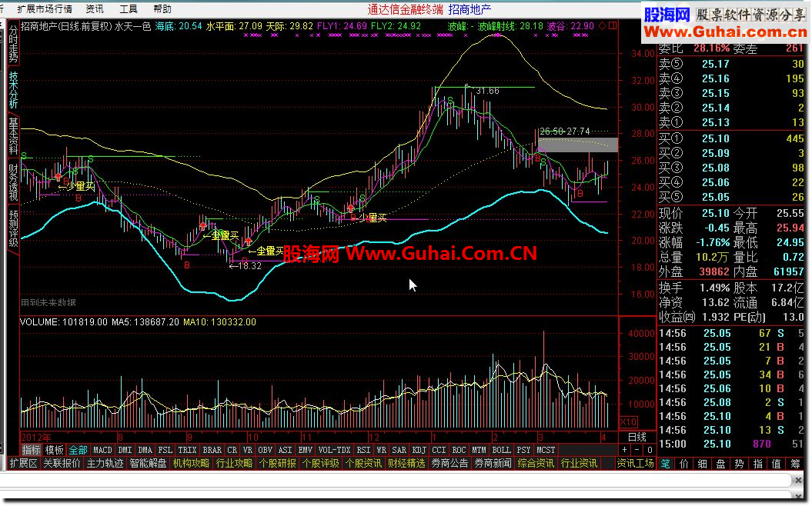
Task: Choose the BRAR indicator
Action: [212, 450]
